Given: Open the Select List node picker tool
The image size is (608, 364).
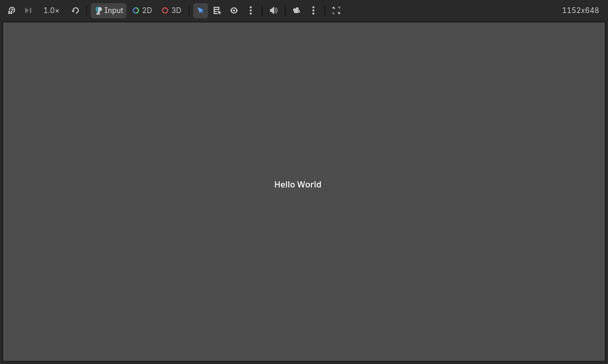Looking at the screenshot, I should (x=217, y=10).
